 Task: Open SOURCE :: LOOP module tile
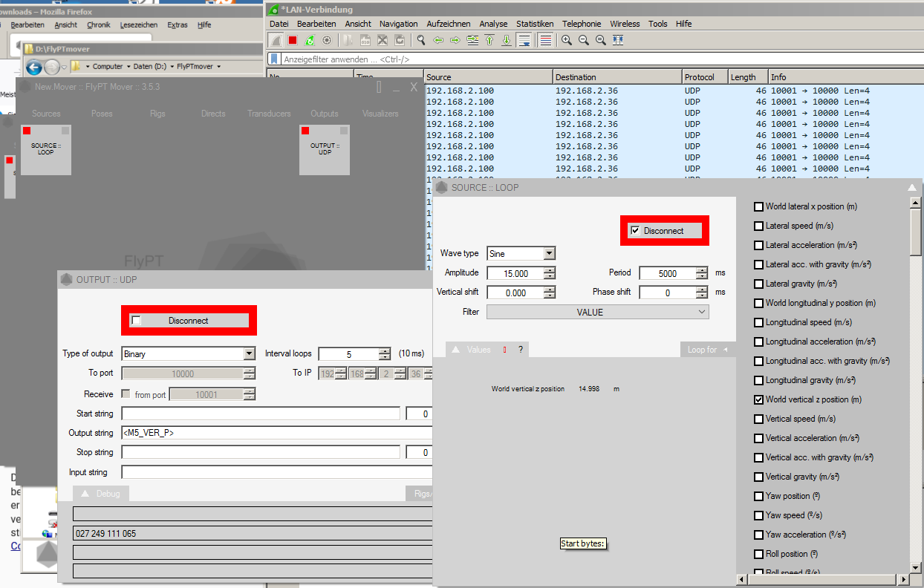coord(46,150)
